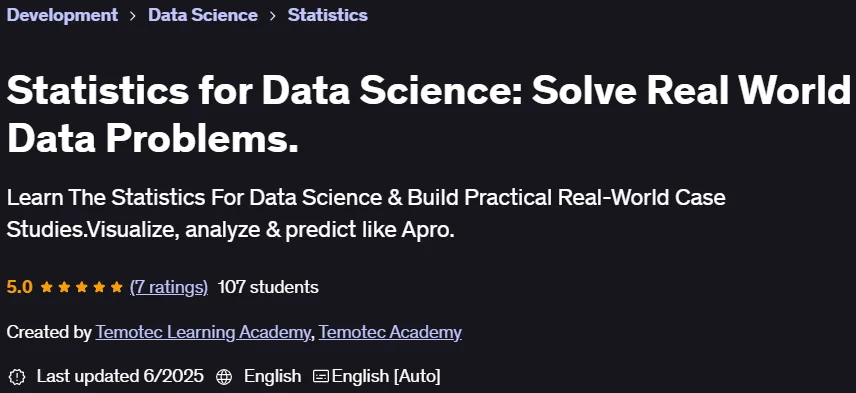Image resolution: width=856 pixels, height=393 pixels.
Task: Click the last updated badge icon
Action: point(18,376)
